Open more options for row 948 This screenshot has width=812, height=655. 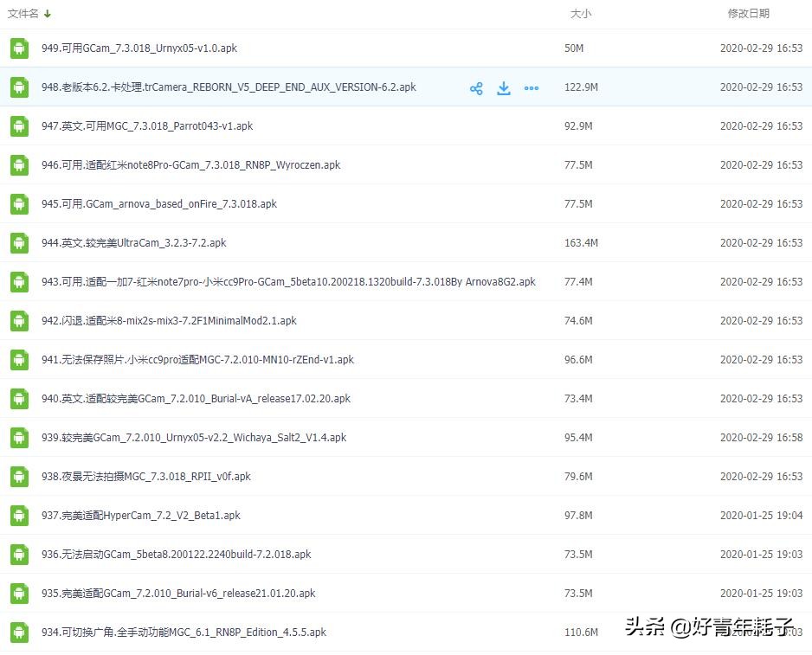point(532,88)
